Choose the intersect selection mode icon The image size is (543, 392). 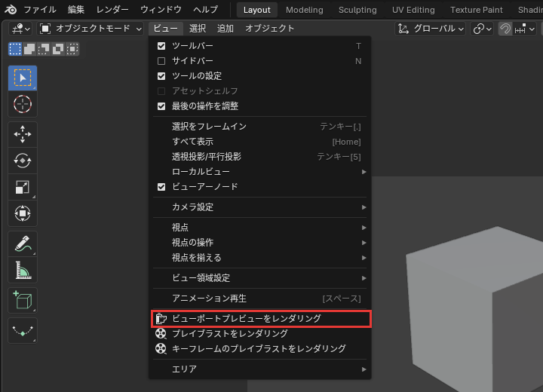pos(72,49)
